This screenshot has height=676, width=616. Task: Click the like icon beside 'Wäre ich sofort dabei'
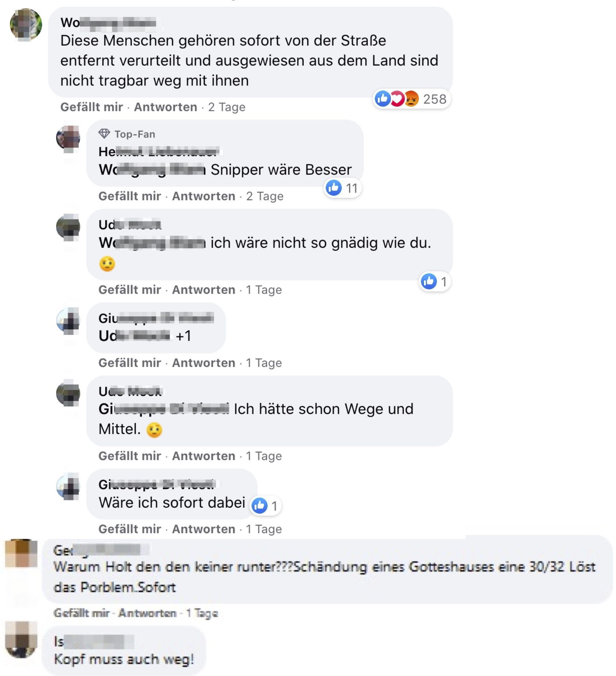click(x=260, y=505)
